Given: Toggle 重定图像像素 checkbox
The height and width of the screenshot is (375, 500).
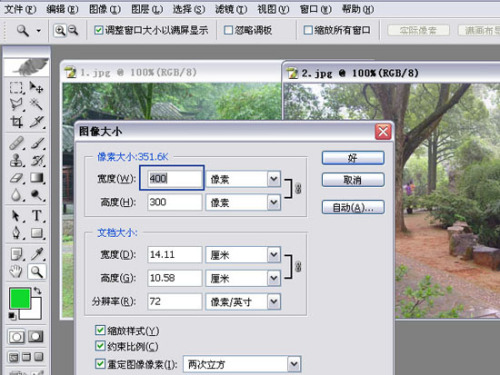Looking at the screenshot, I should 100,364.
